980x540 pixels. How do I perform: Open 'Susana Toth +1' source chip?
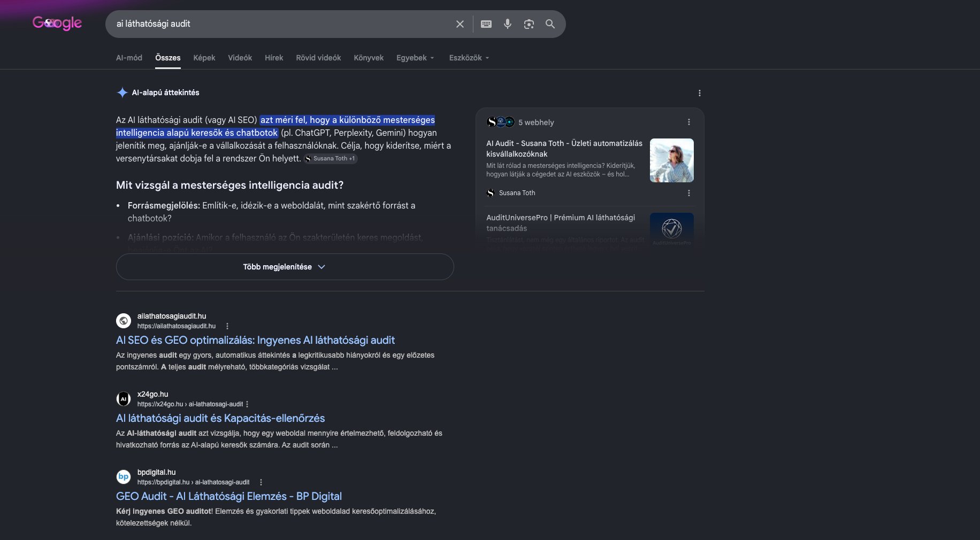point(331,159)
